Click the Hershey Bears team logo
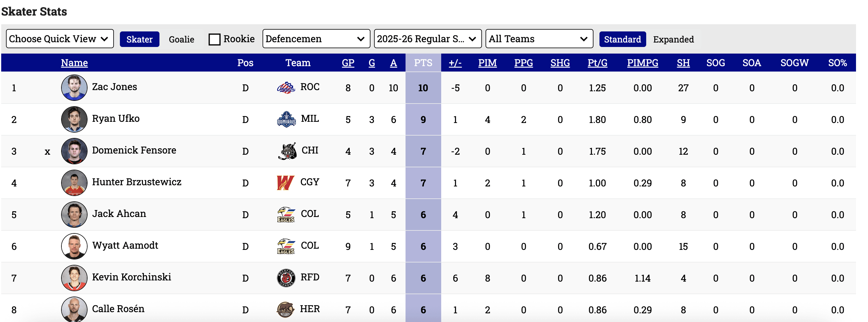 pos(285,309)
